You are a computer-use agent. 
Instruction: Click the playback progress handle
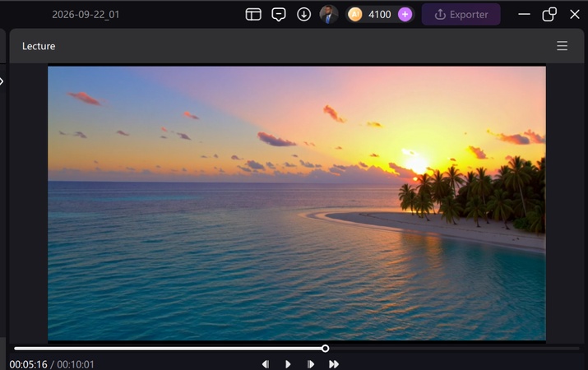(326, 349)
